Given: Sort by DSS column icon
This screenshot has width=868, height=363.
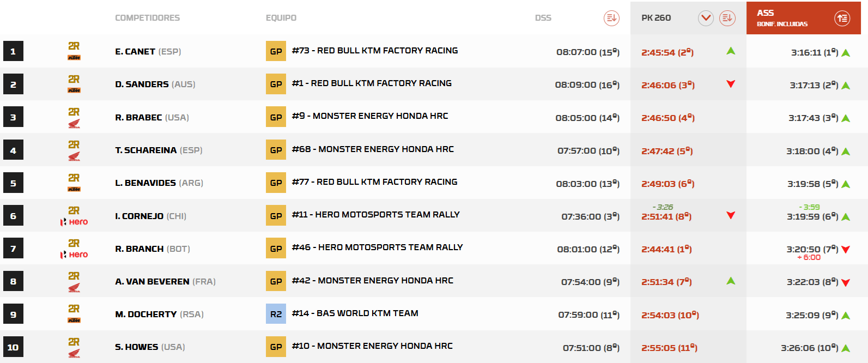Looking at the screenshot, I should [611, 18].
